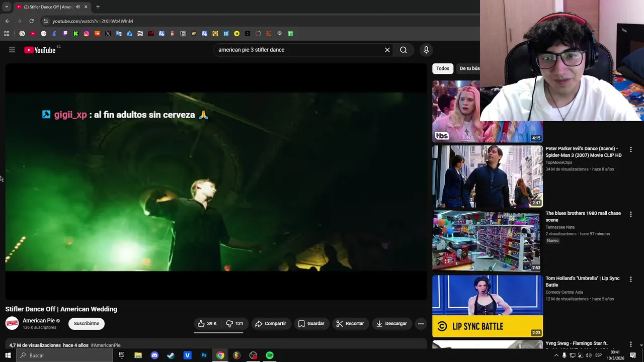
Task: Start voice search with the microphone
Action: [426, 50]
